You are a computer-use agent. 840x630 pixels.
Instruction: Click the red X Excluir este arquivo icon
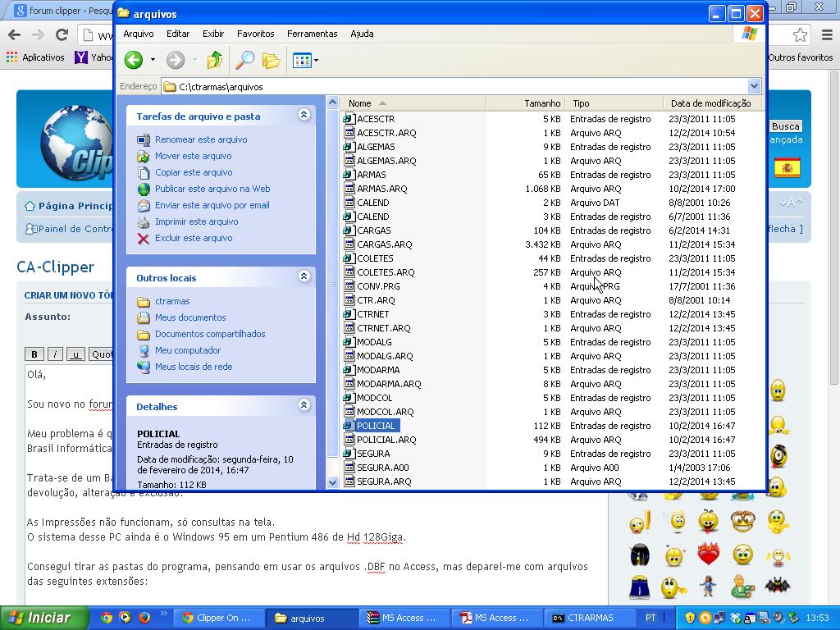[144, 239]
